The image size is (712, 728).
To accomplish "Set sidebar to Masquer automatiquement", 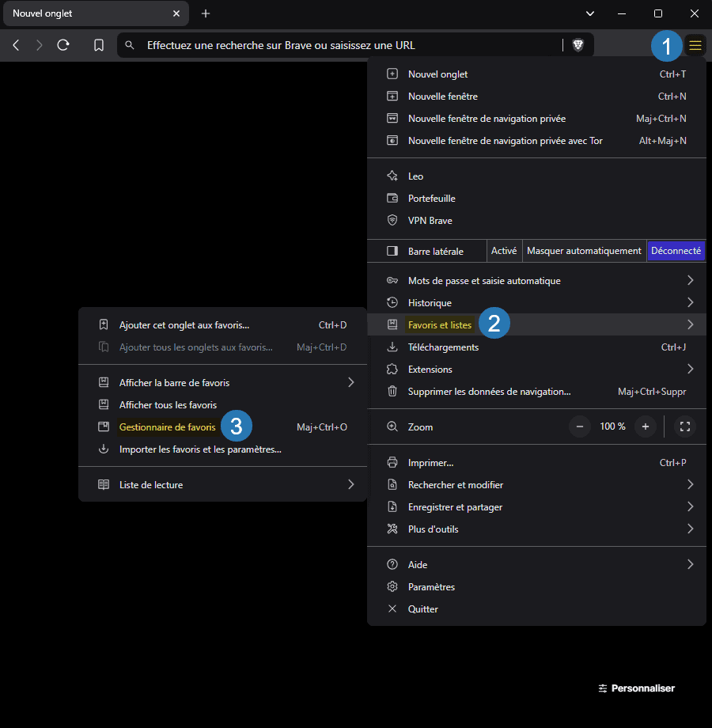I will coord(584,250).
